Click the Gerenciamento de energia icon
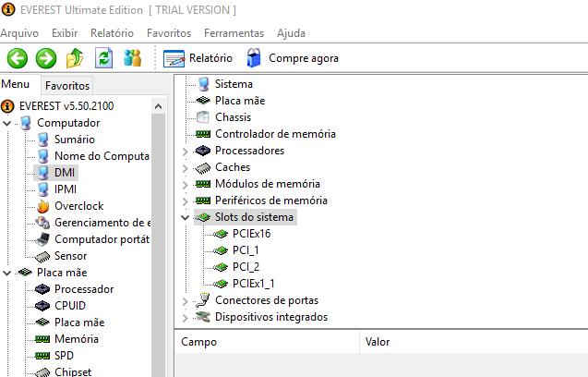The height and width of the screenshot is (377, 588). pyautogui.click(x=42, y=223)
